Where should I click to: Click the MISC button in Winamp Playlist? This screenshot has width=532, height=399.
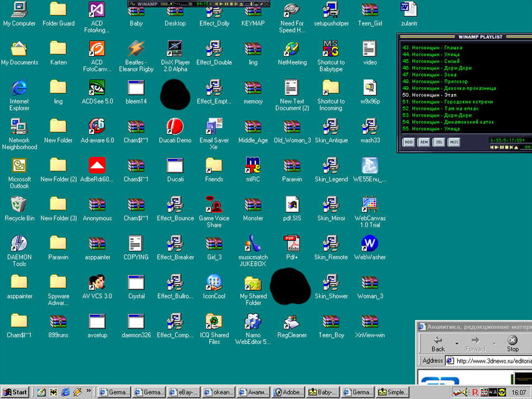tap(454, 142)
